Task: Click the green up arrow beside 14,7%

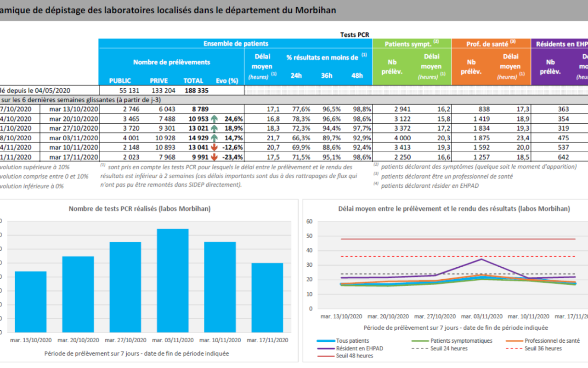Action: coord(215,138)
